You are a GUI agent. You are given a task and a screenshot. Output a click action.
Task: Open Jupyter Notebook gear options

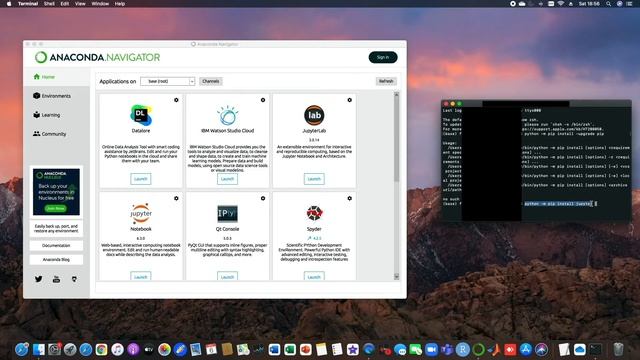pos(176,198)
